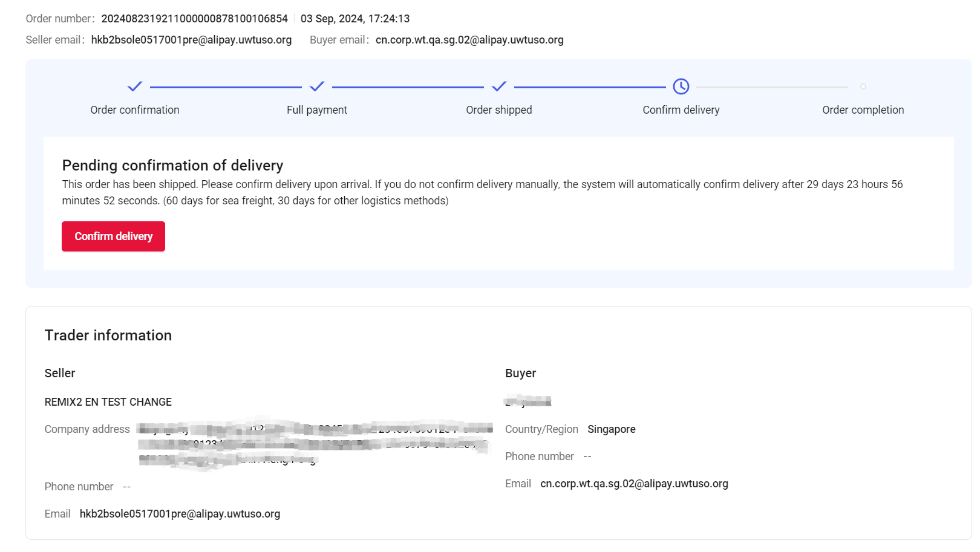This screenshot has height=552, width=980.
Task: Click the Confirm delivery clock icon
Action: [681, 86]
